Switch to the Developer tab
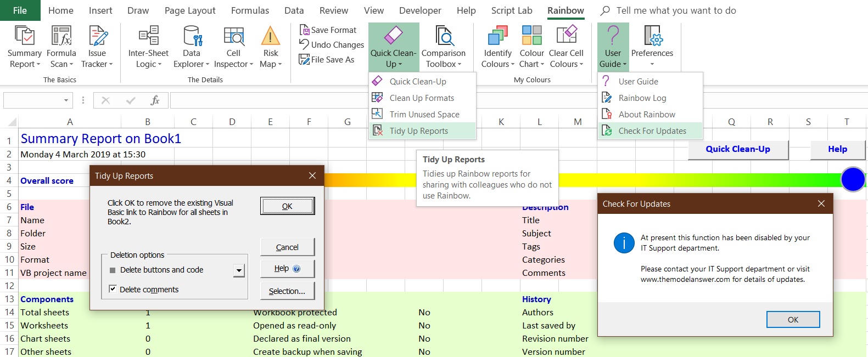 [420, 10]
